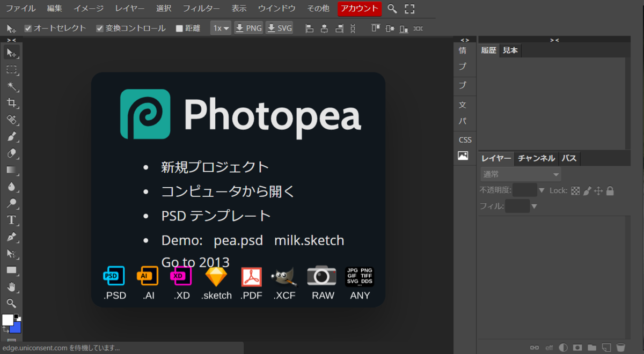Delete layer using the trash icon
The width and height of the screenshot is (644, 354).
tap(620, 347)
